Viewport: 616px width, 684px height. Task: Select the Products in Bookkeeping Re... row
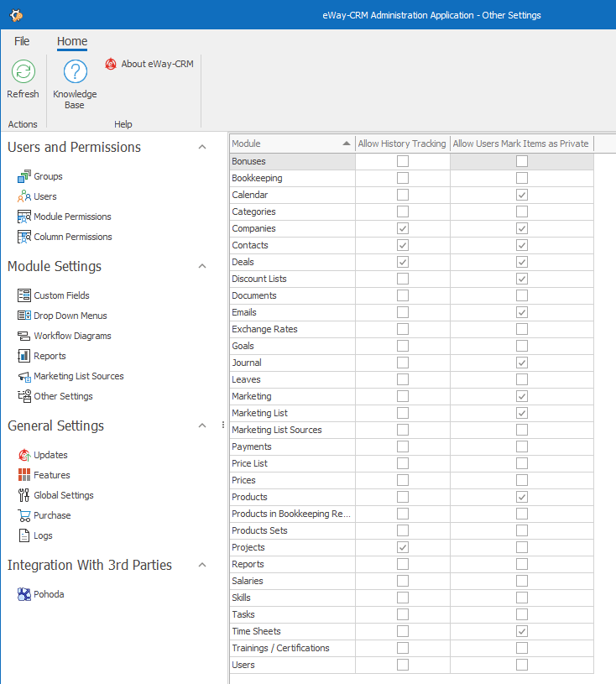point(411,514)
